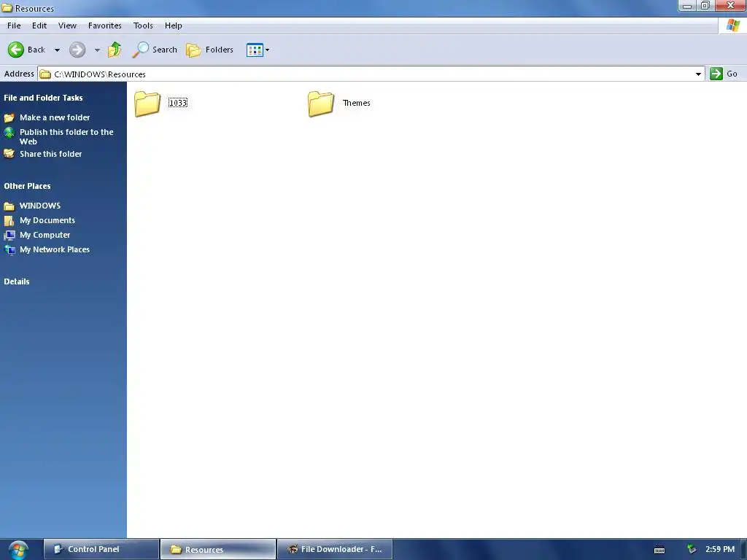
Task: Click the Resources folder icon in title bar
Action: (x=7, y=8)
